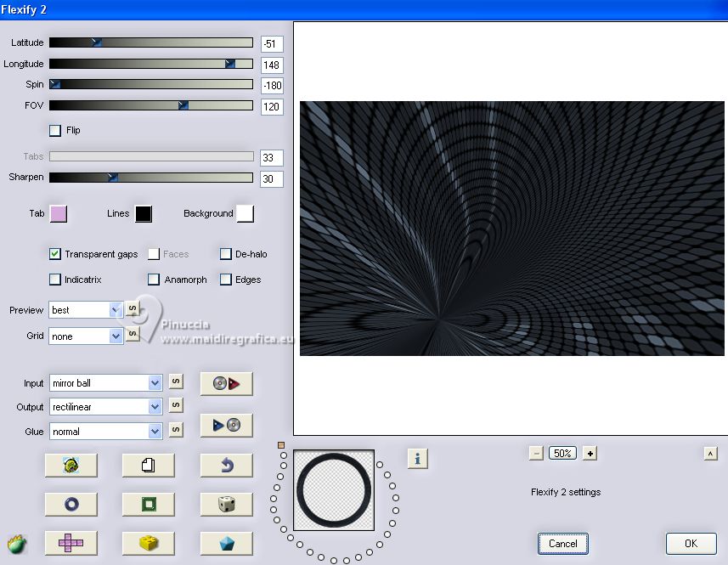The width and height of the screenshot is (728, 565).
Task: Click the Sharpen slider
Action: 151,178
